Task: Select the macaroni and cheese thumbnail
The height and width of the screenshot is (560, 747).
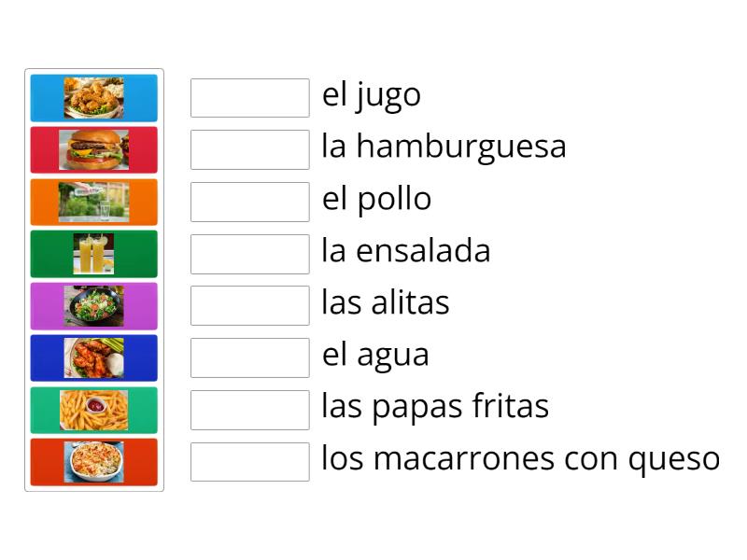Action: click(93, 461)
